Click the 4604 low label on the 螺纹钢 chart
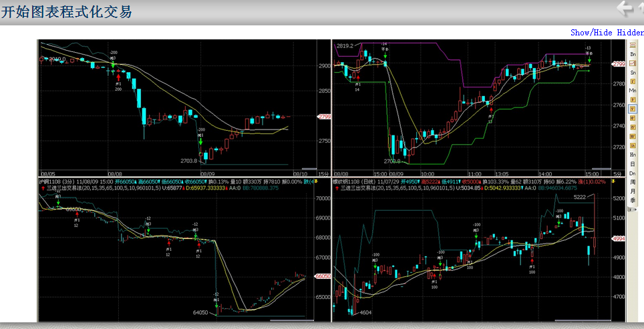Viewport: 644px width, 329px height. tap(365, 312)
